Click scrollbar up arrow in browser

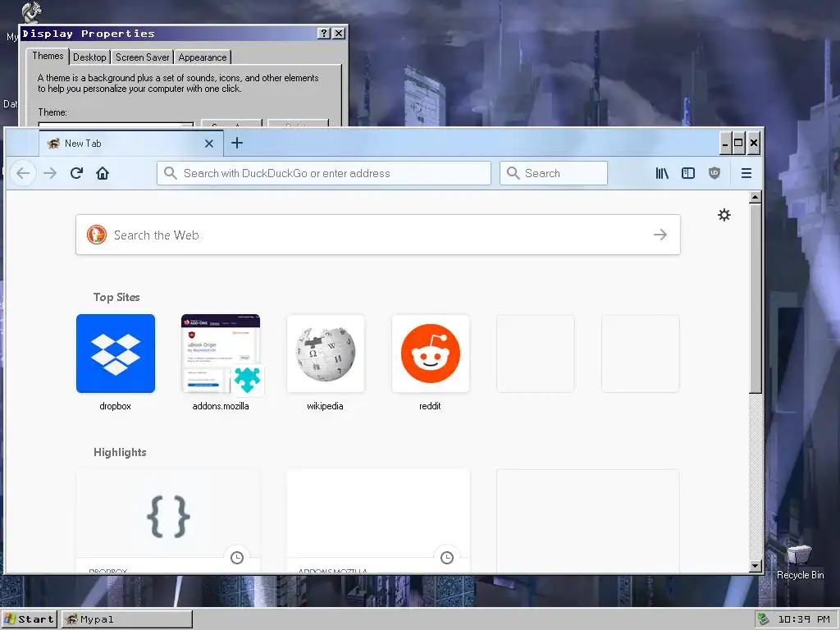coord(756,197)
